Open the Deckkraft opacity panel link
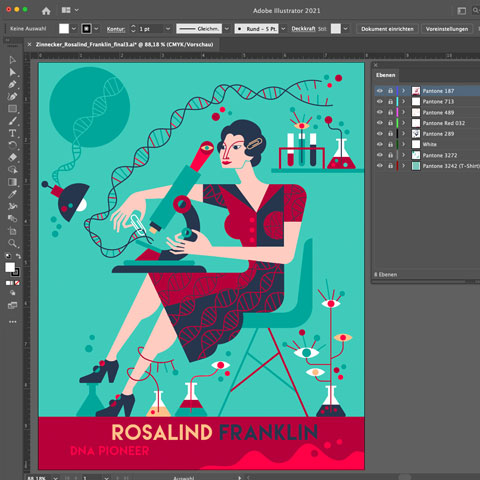 coord(303,29)
